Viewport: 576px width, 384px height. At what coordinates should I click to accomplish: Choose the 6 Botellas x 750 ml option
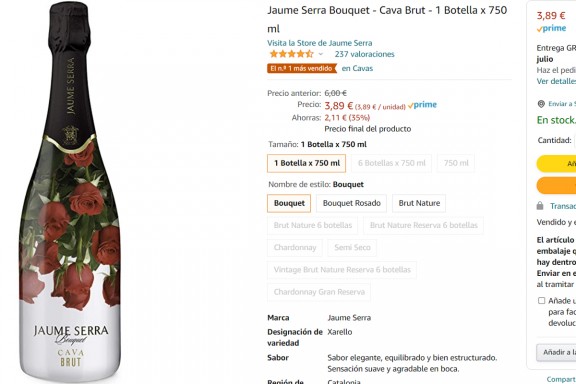[x=392, y=163]
